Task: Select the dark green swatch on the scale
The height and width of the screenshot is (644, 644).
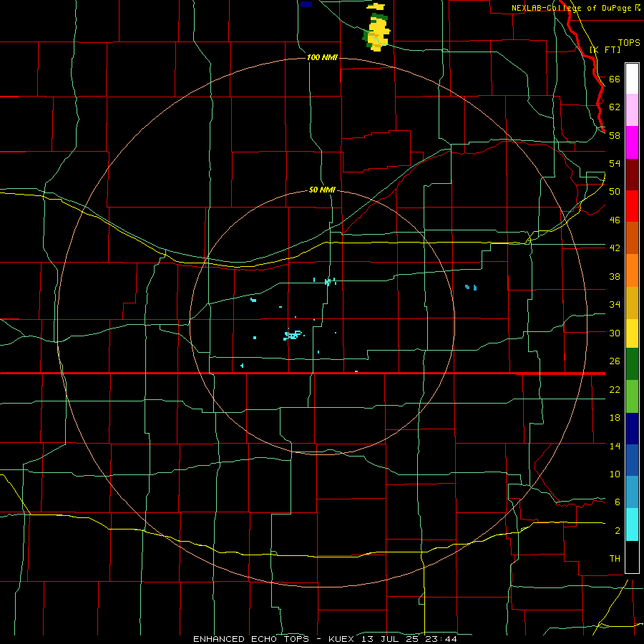Action: [x=632, y=364]
